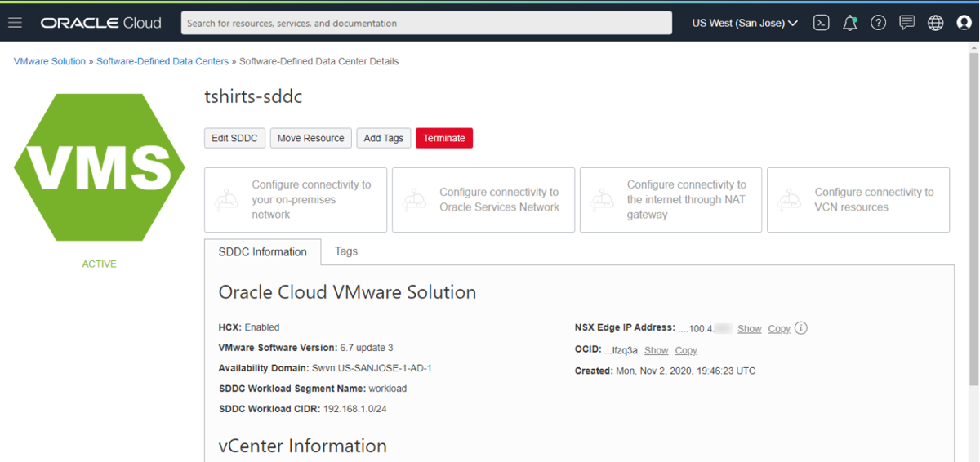Click the red Terminate button
Viewport: 980px width, 462px height.
(x=444, y=138)
